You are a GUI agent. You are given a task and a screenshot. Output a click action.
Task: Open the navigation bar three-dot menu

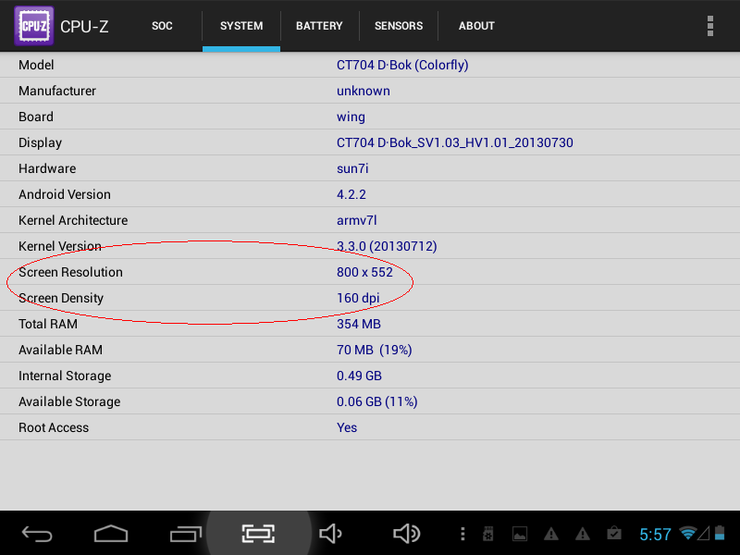462,534
